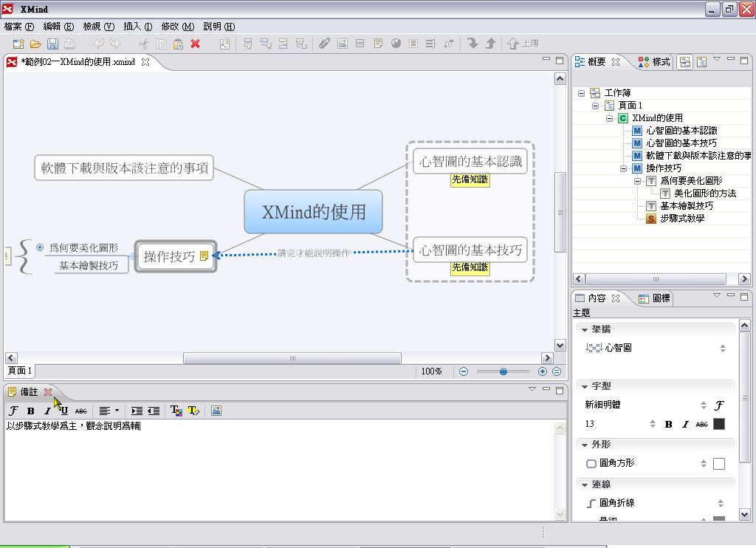Click the notes icon in the main toolbar
This screenshot has width=756, height=548.
[x=378, y=44]
